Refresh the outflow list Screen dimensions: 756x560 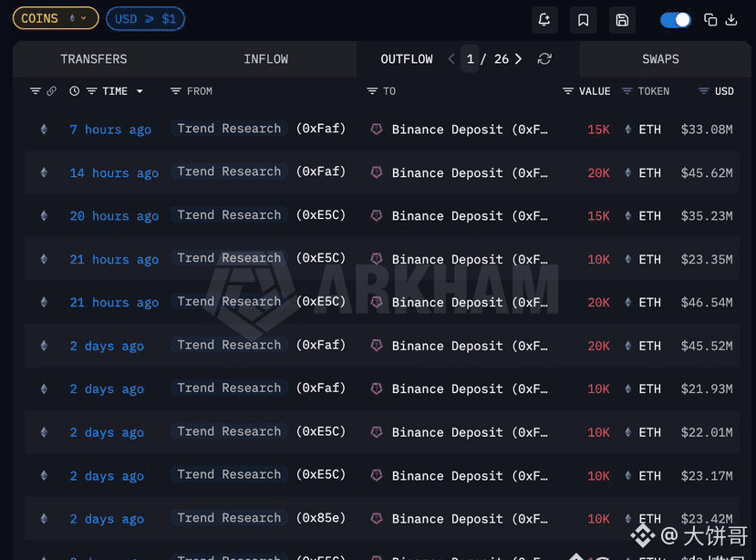click(544, 59)
